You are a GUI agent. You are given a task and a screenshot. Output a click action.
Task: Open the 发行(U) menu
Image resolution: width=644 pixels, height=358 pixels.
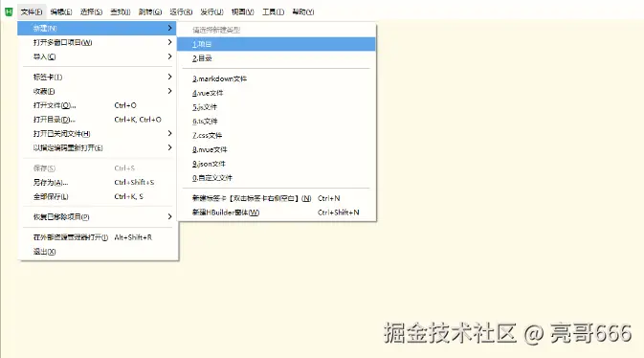pos(211,11)
